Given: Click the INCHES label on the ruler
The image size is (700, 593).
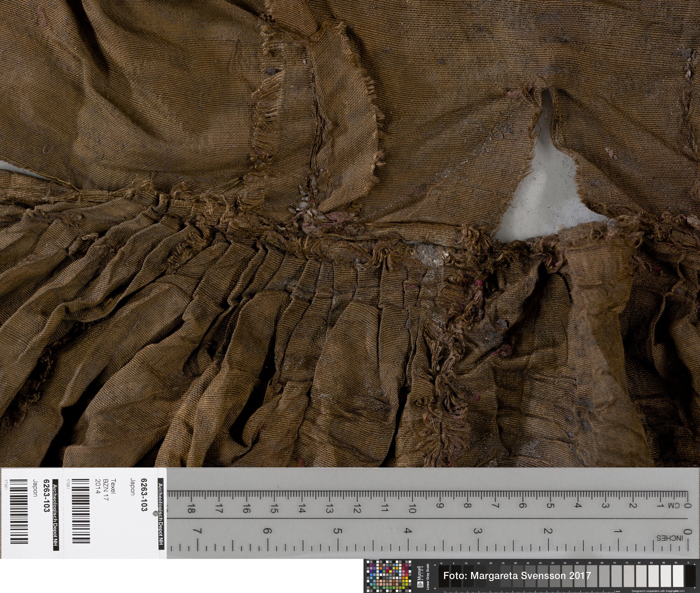Looking at the screenshot, I should (669, 538).
